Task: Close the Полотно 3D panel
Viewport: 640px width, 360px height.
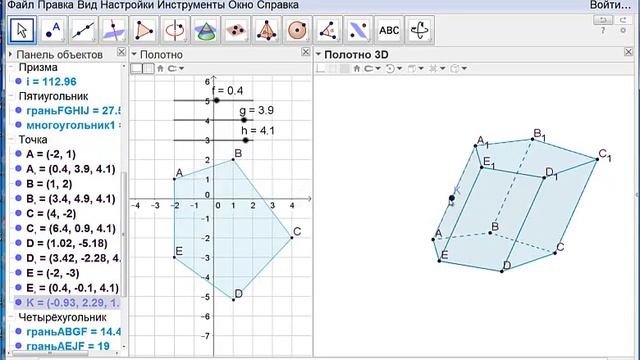Action: [x=629, y=52]
